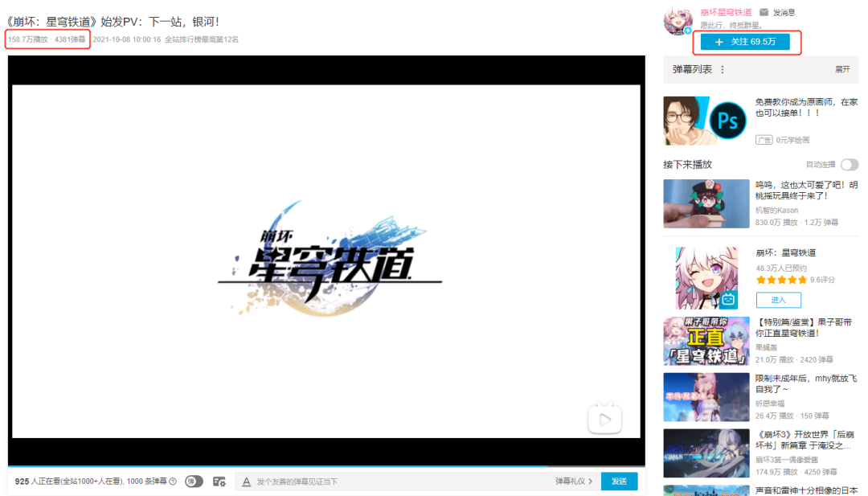Click the video title 《崩坏：星穹铁道》始发PV

click(113, 22)
